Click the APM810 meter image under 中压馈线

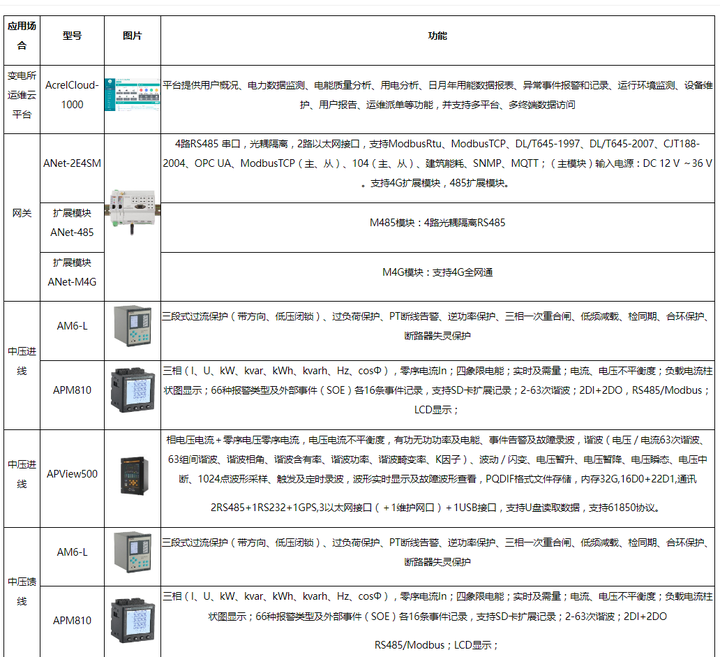coord(133,620)
